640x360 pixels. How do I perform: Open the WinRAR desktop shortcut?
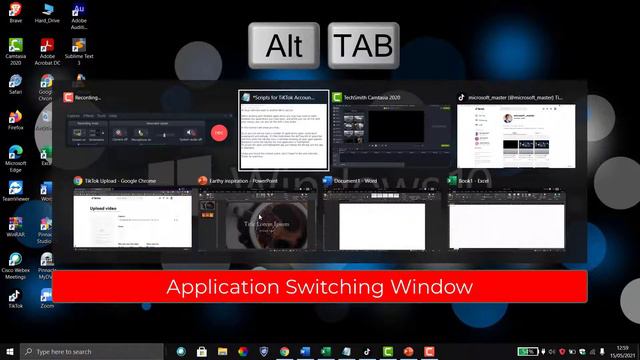16,227
